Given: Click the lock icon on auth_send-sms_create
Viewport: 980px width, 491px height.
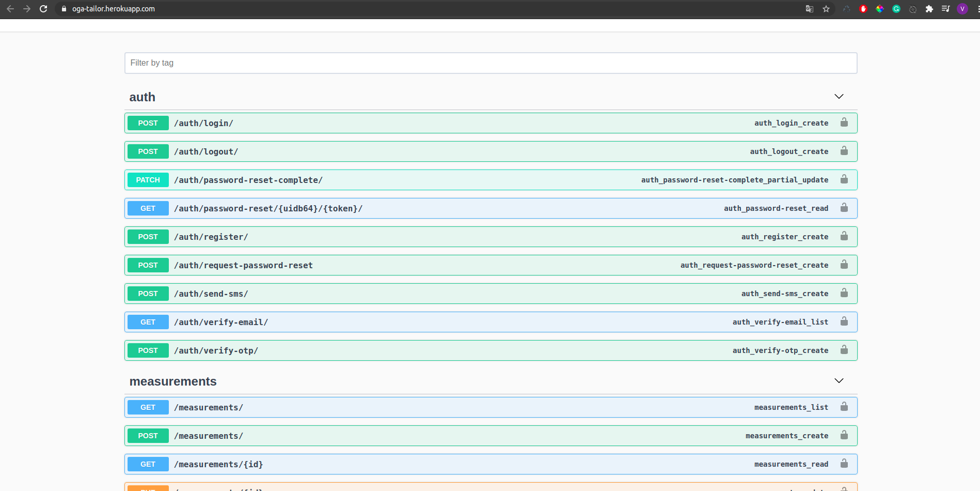Looking at the screenshot, I should coord(844,293).
